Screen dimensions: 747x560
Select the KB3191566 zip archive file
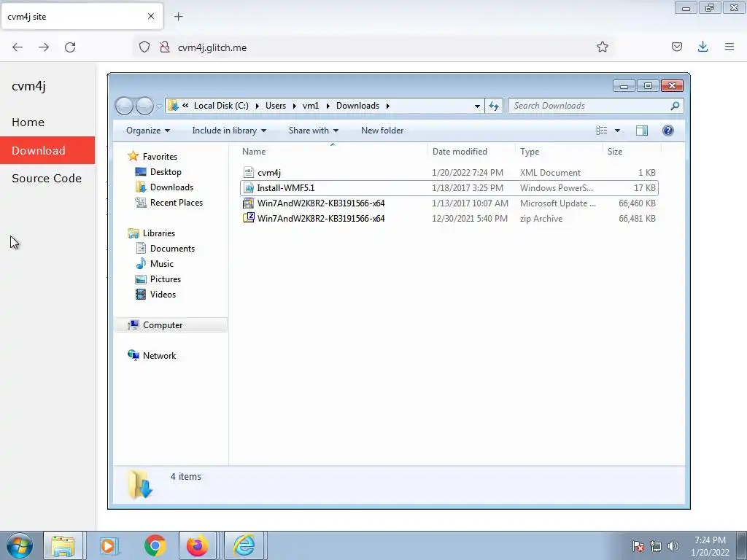(x=449, y=219)
